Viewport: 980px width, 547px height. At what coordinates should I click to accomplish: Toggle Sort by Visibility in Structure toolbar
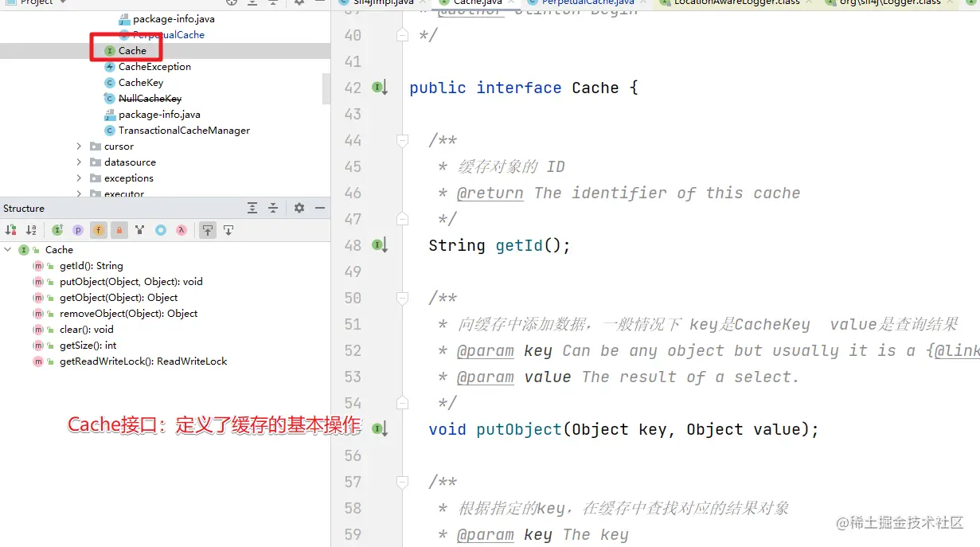(x=11, y=230)
